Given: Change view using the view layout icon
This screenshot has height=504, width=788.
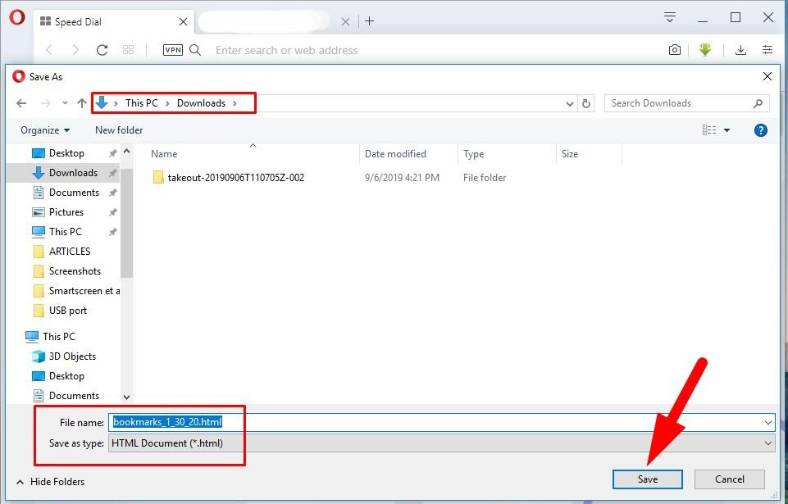Looking at the screenshot, I should 709,130.
